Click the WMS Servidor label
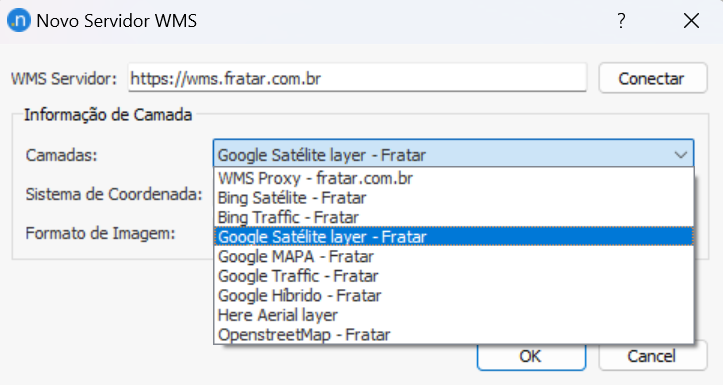Image resolution: width=723 pixels, height=385 pixels. pos(64,78)
